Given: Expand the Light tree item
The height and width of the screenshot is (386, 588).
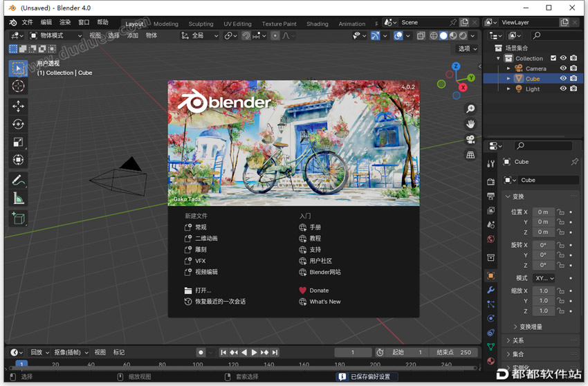Looking at the screenshot, I should [x=508, y=89].
